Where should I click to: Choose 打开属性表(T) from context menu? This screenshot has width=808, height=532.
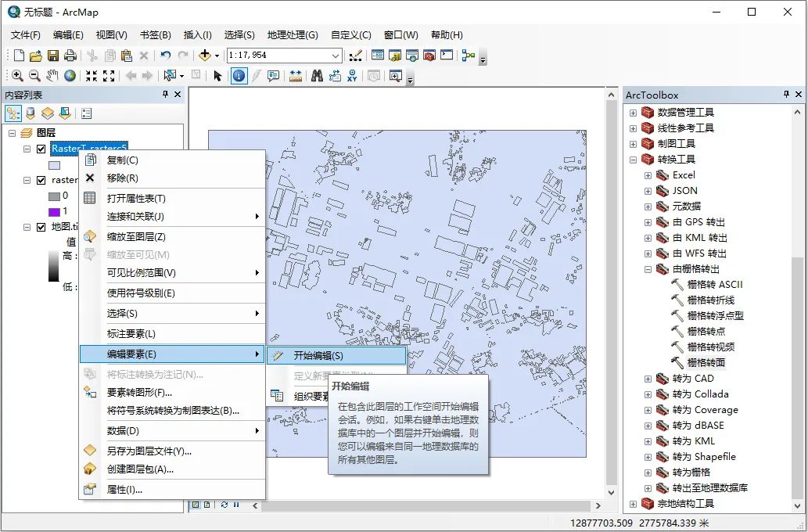(172, 199)
